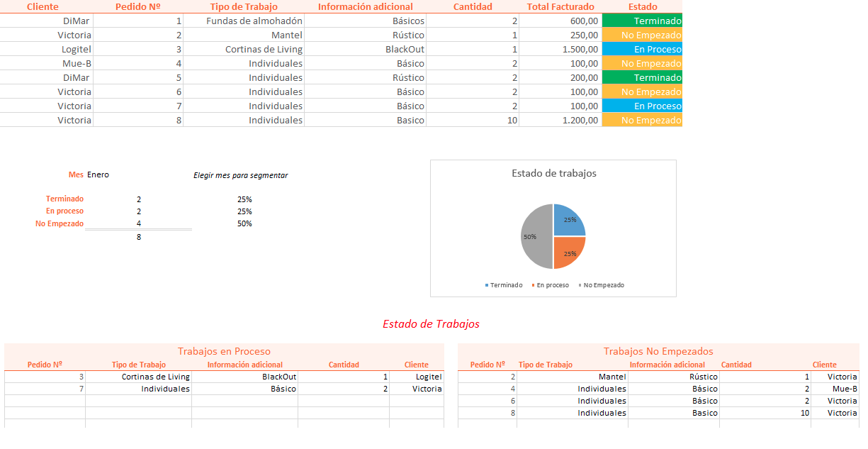868x449 pixels.
Task: Select the Estado de Trabajos red heading
Action: 432,323
